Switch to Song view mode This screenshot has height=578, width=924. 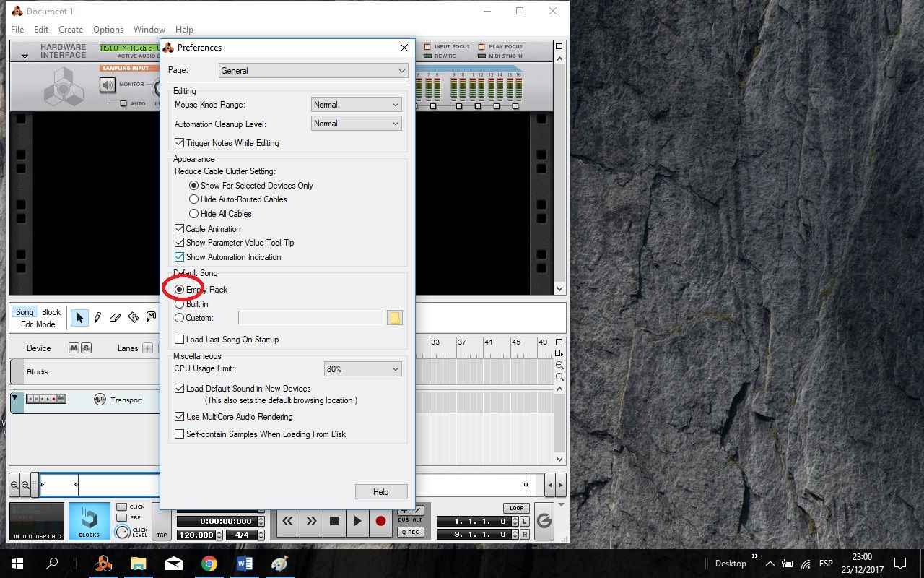(25, 312)
